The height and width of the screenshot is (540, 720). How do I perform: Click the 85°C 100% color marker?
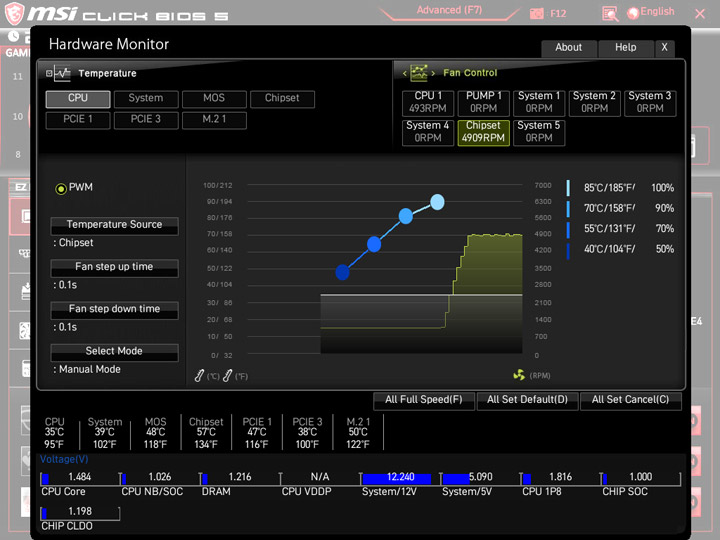[568, 188]
